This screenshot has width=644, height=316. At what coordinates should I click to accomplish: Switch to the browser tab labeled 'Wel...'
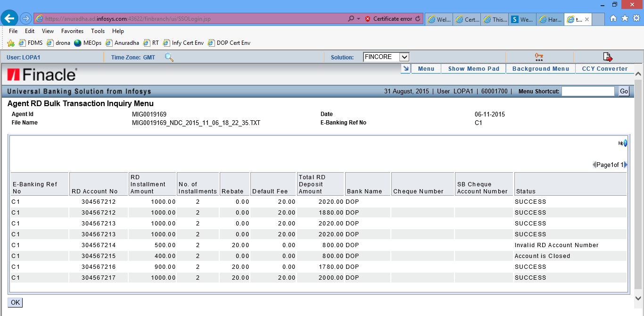[439, 19]
